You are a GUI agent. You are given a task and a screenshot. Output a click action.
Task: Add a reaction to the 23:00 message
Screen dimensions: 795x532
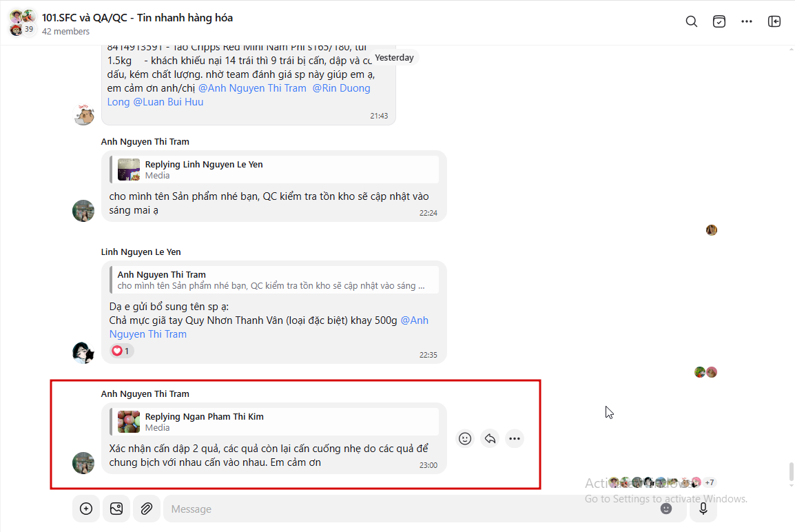pos(465,439)
